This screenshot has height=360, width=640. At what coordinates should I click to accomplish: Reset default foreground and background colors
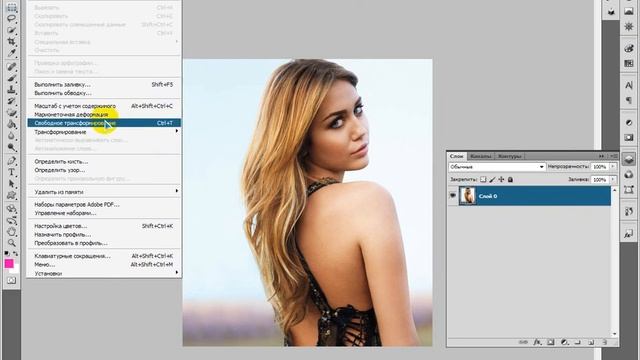pyautogui.click(x=7, y=253)
